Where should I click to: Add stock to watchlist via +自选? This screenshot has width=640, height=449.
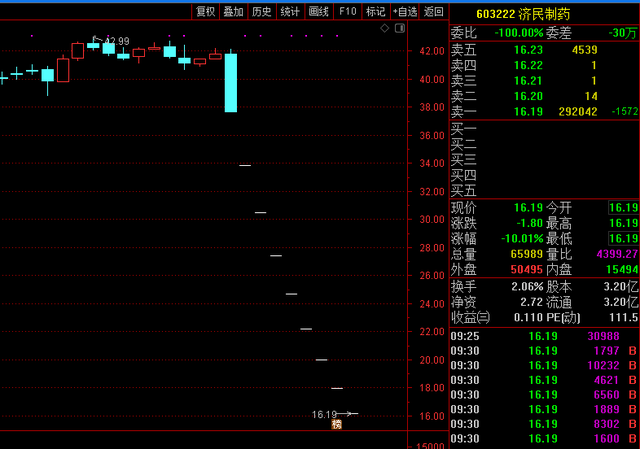point(405,12)
